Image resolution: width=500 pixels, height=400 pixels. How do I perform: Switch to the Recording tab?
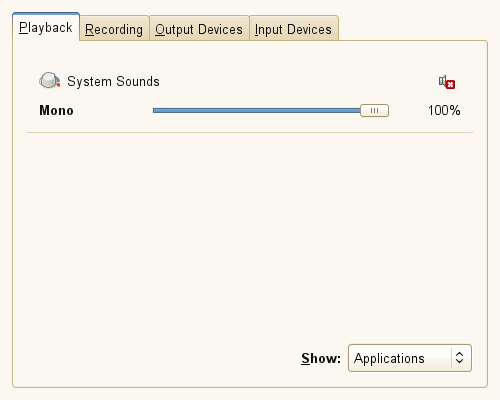click(114, 29)
